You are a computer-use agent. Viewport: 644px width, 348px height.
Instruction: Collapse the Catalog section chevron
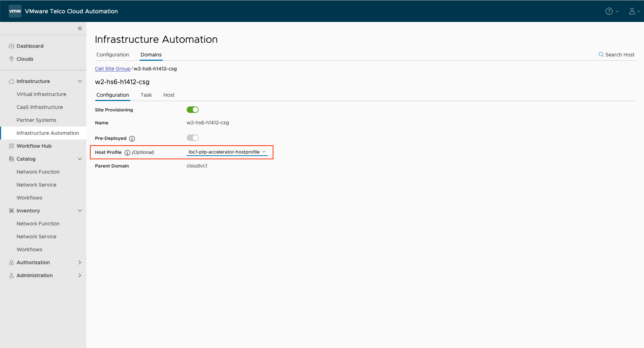point(80,159)
